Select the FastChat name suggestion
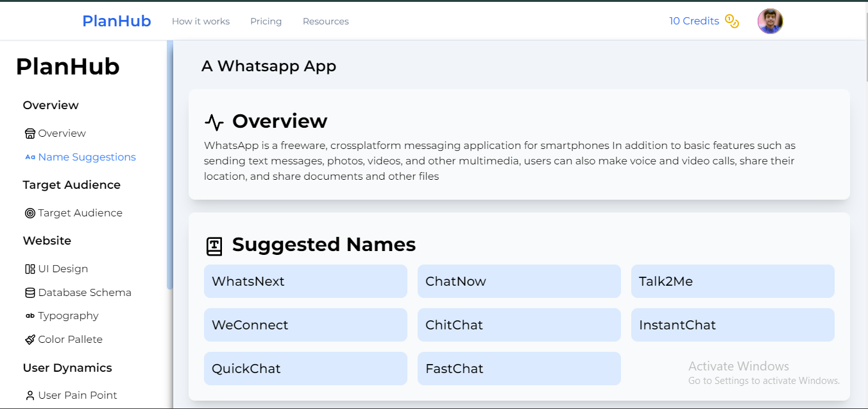The height and width of the screenshot is (409, 868). click(x=519, y=369)
